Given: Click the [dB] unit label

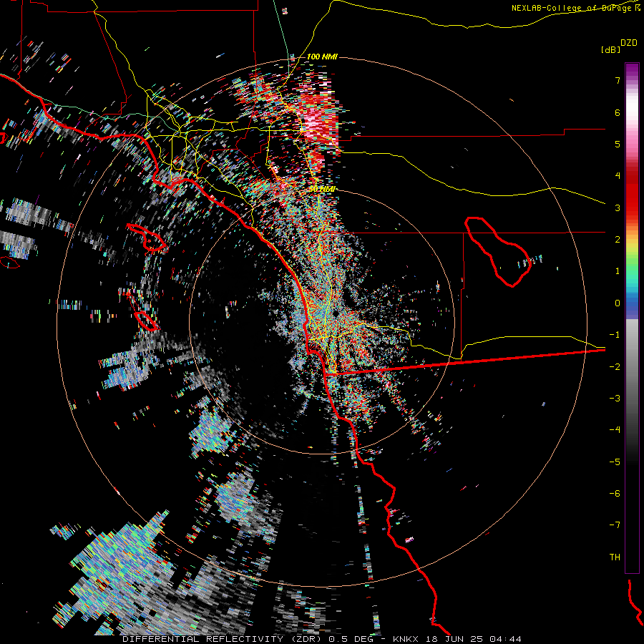Looking at the screenshot, I should pyautogui.click(x=610, y=49).
